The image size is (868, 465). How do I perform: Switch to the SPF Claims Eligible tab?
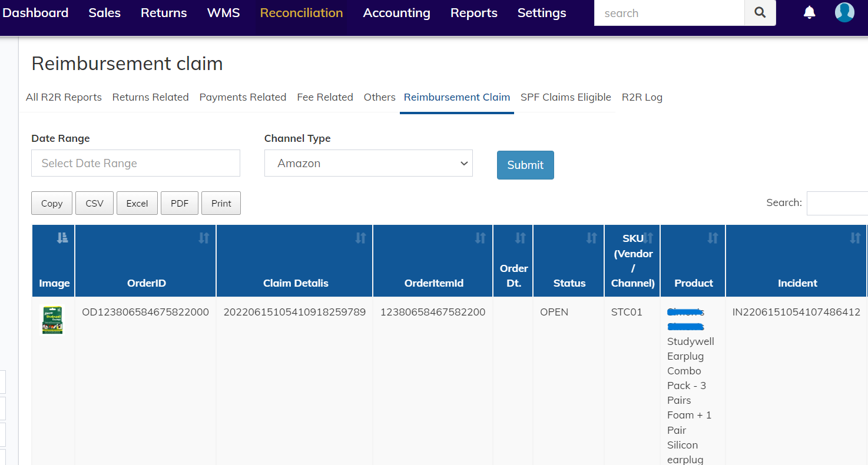565,97
